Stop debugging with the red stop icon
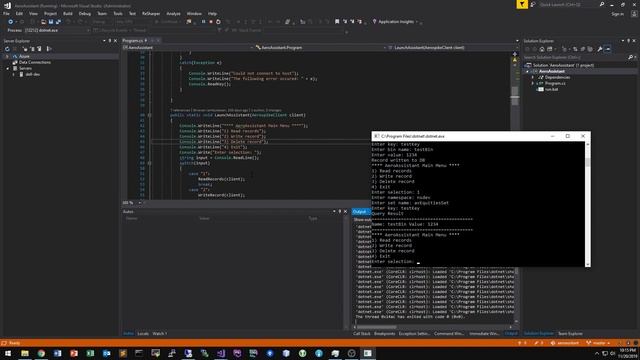Viewport: 640px width, 360px height. coord(211,22)
